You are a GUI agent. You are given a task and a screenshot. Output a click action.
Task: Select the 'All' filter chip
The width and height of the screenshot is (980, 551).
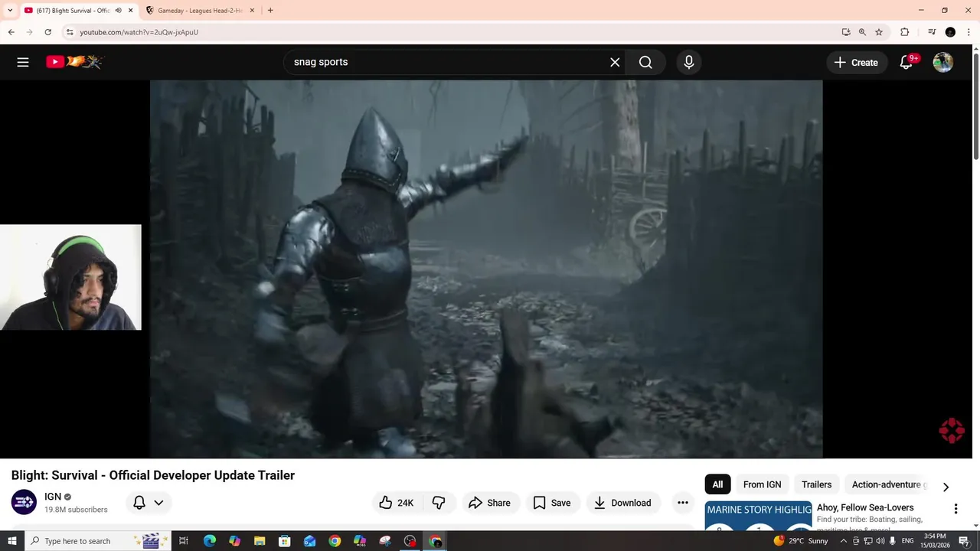pyautogui.click(x=717, y=484)
